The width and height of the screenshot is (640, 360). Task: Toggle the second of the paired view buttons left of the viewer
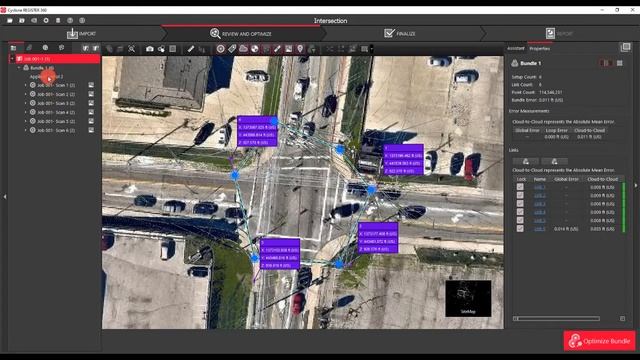96,48
